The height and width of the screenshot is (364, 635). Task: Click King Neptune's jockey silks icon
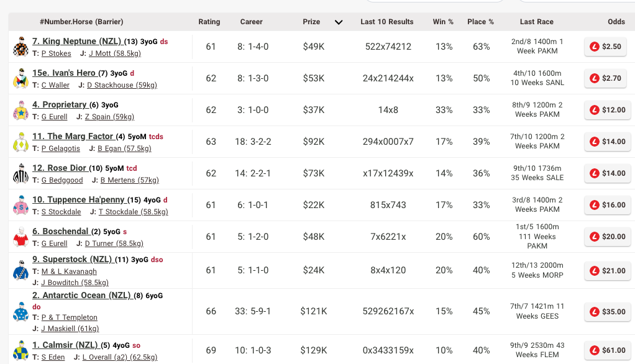[21, 47]
